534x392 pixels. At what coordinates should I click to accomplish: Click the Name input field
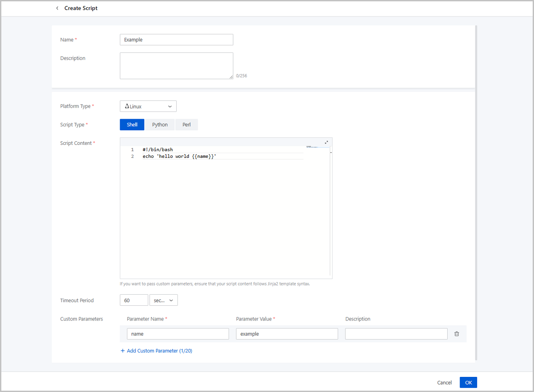(176, 40)
